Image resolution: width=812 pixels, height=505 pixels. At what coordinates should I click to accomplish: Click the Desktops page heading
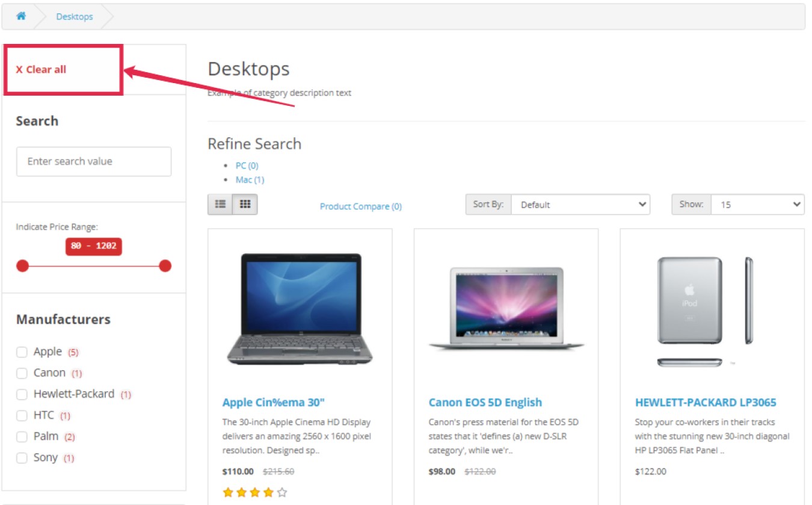pyautogui.click(x=248, y=69)
